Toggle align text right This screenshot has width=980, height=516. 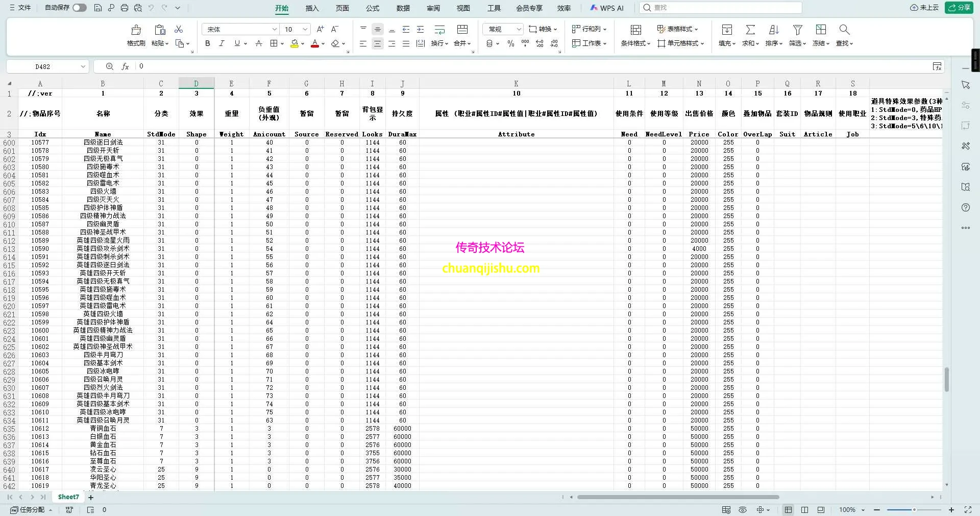pyautogui.click(x=391, y=43)
